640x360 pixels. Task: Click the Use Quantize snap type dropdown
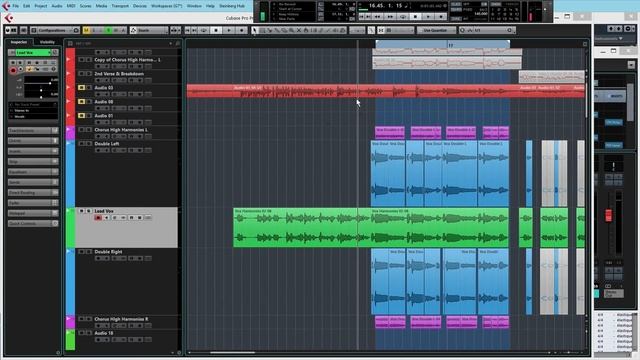[x=436, y=30]
